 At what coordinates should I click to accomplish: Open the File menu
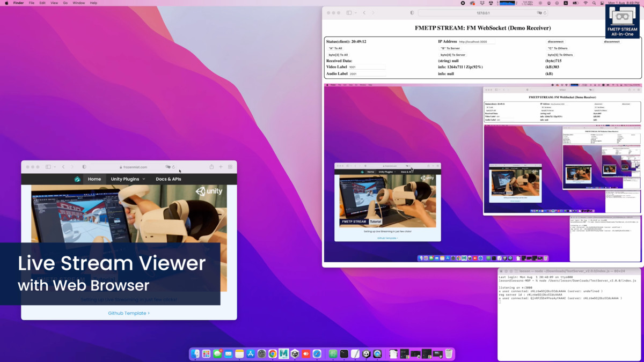pos(32,3)
